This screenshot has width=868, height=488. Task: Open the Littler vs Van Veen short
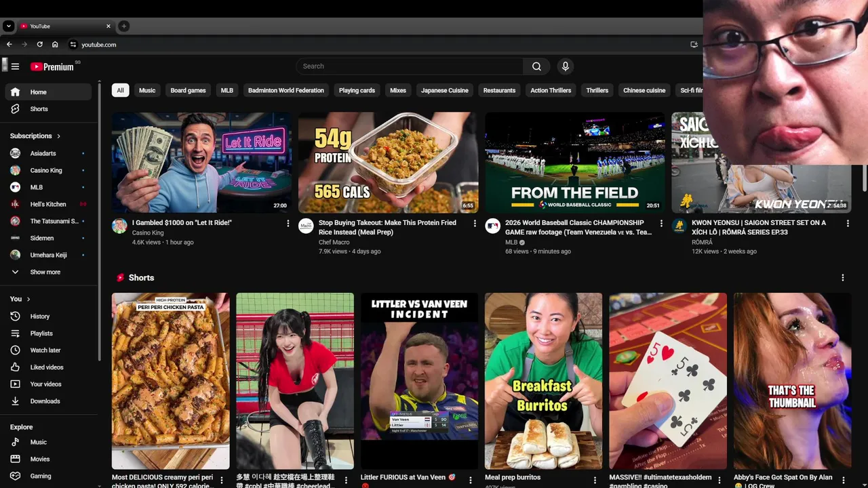click(419, 381)
